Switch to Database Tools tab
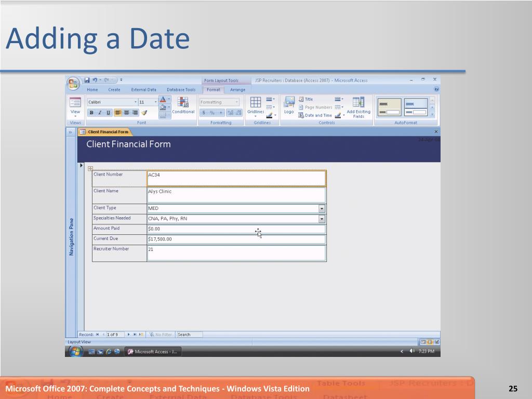The height and width of the screenshot is (399, 532). pyautogui.click(x=181, y=89)
